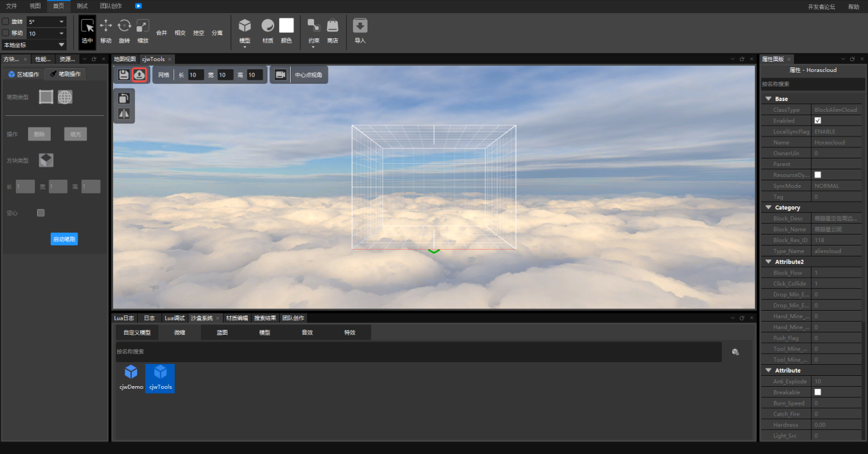The image size is (868, 454).
Task: Click the camera icon beside 中心点视角
Action: (x=280, y=75)
